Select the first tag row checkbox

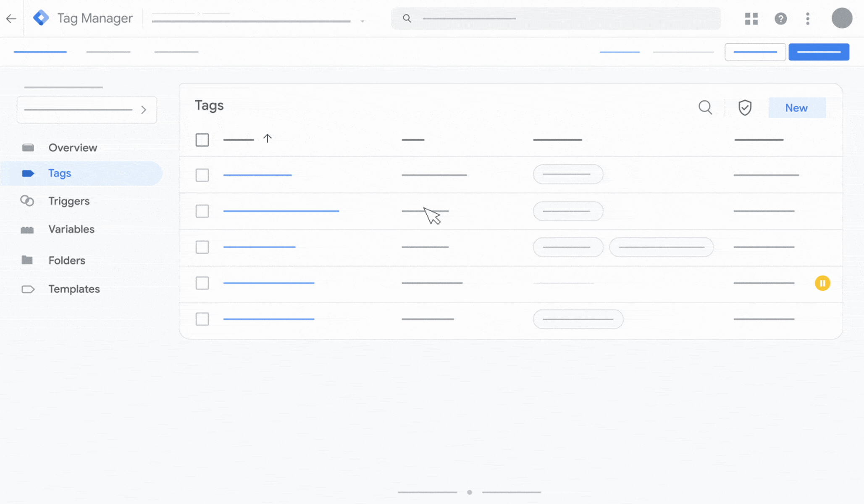pos(202,175)
